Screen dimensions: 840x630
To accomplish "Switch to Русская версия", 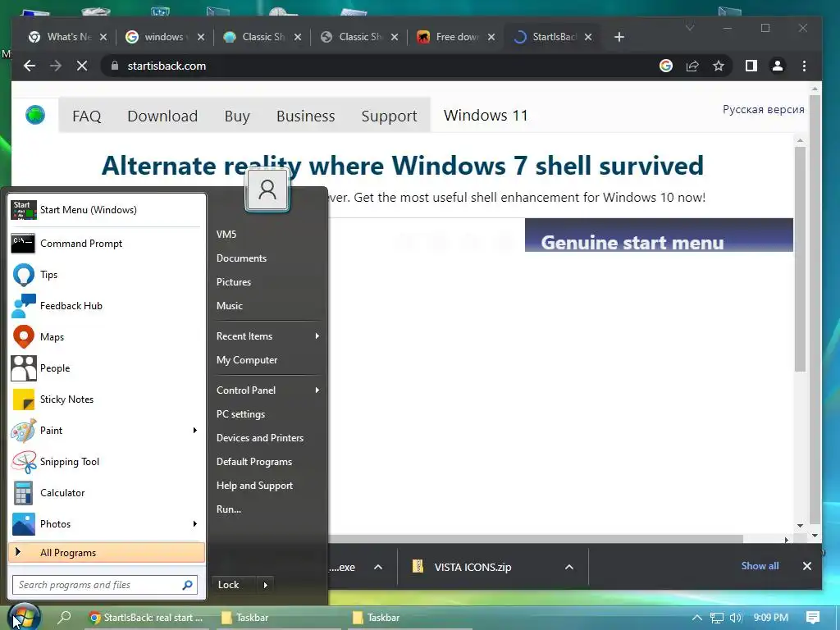I will pos(764,109).
